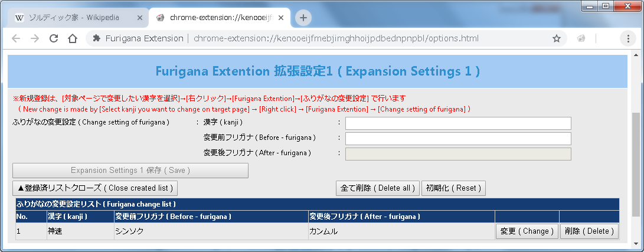Open the Chrome three-dot menu
Viewport: 644px width, 252px height.
628,38
